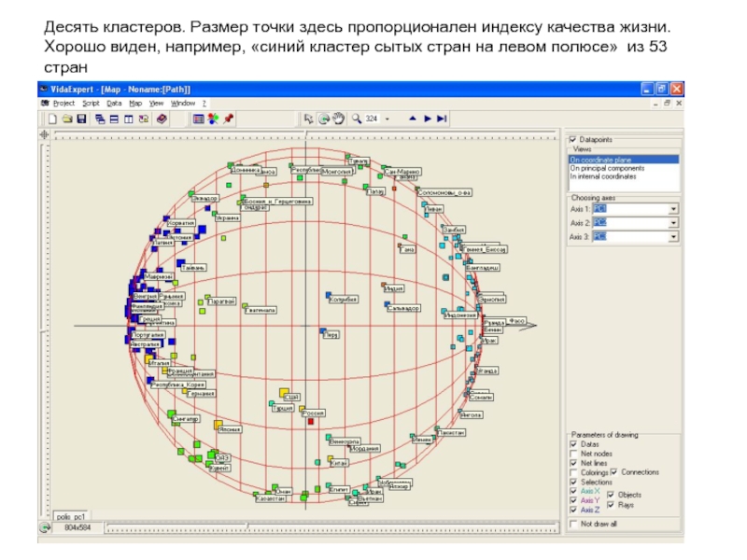
Task: Click the Open folder toolbar icon
Action: pos(66,119)
